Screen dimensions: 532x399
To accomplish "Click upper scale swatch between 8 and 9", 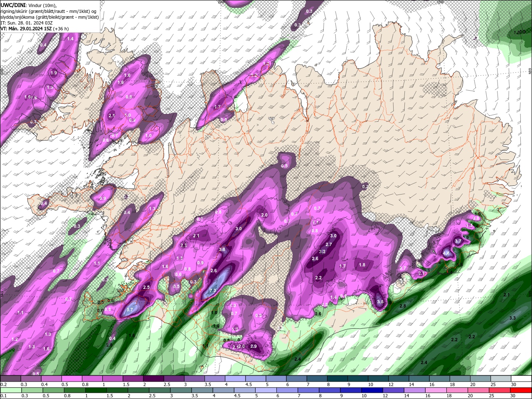I will point(337,379).
